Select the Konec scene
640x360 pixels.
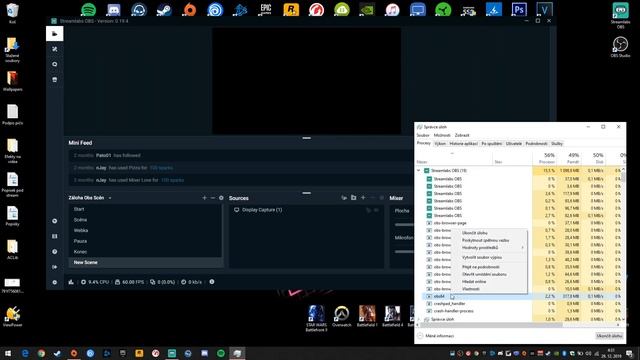(145, 252)
